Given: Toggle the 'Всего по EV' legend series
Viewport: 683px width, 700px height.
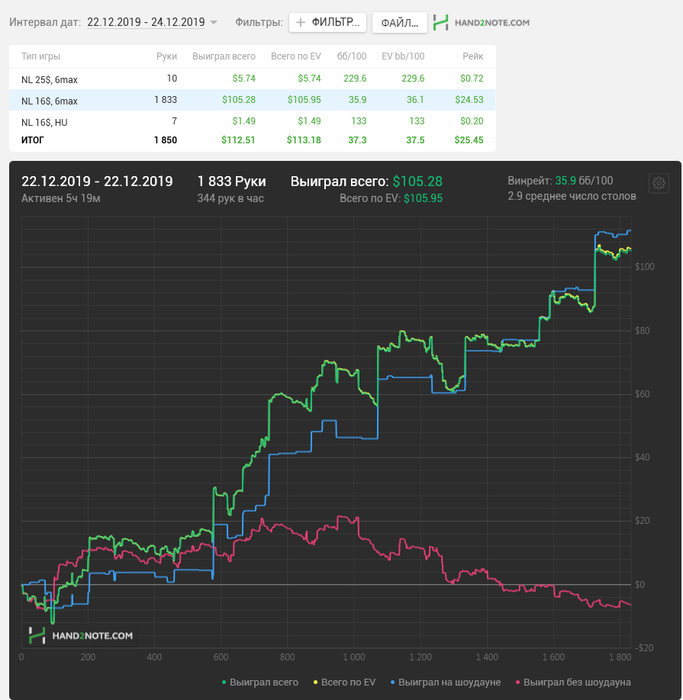Looking at the screenshot, I should (x=345, y=682).
